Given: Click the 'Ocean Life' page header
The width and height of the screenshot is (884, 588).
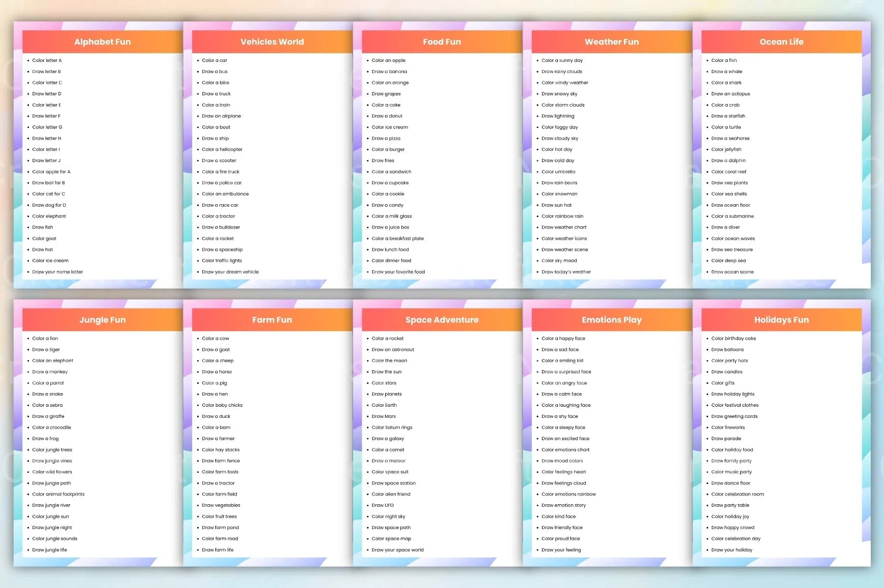Looking at the screenshot, I should [781, 42].
